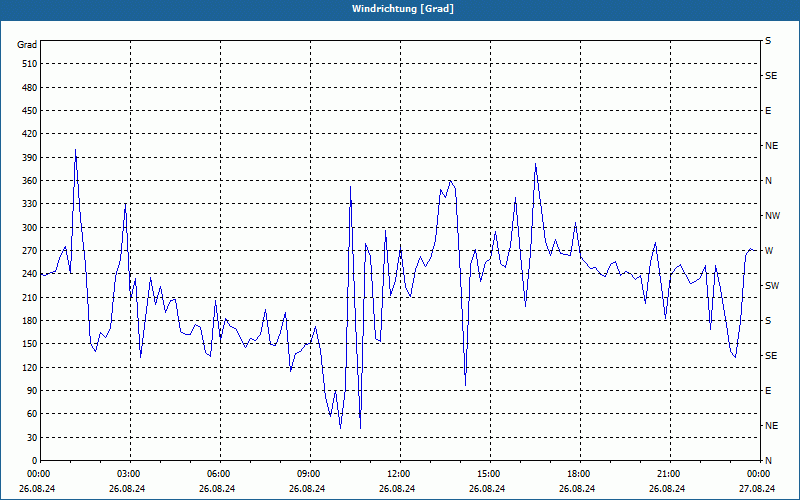
Task: Click the 60 y-axis value
Action: 32,414
